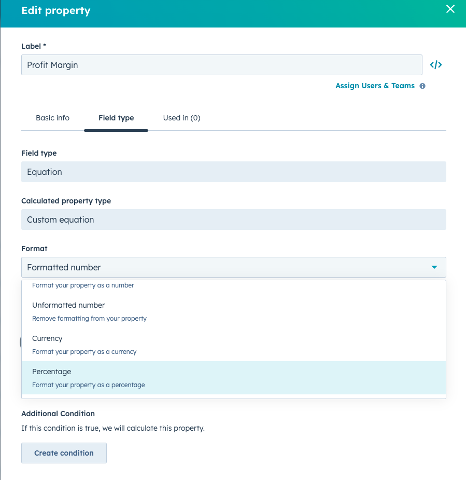Choose Unformatted number format option
Screen dimensions: 466x480
234,311
